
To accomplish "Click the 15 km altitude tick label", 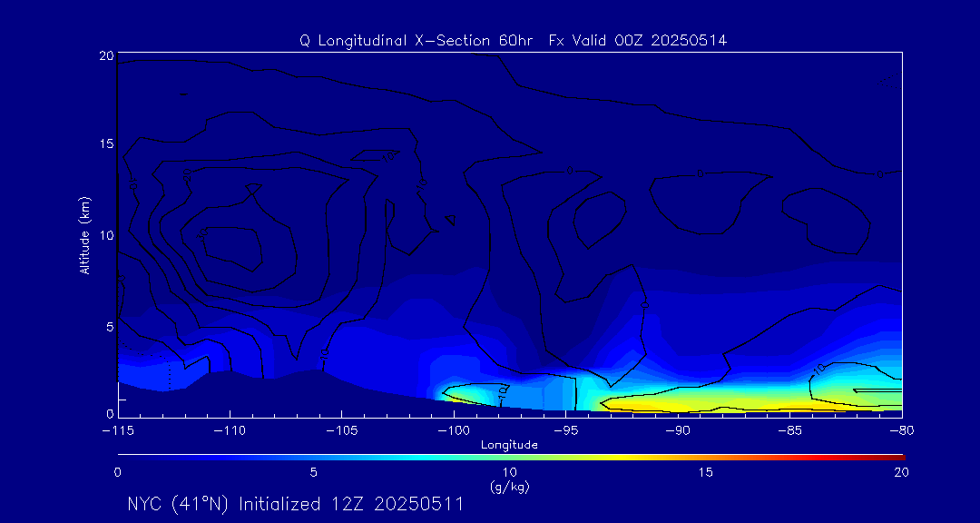I will click(x=105, y=144).
